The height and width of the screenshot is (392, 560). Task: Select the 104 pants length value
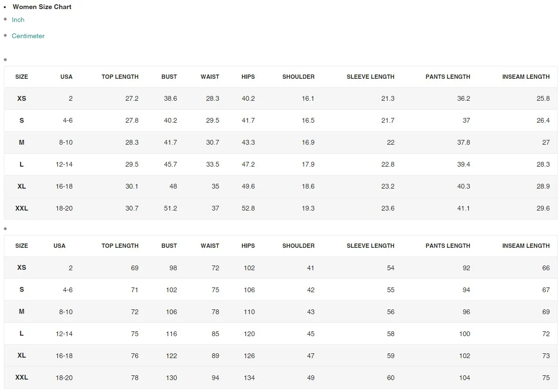pos(465,378)
